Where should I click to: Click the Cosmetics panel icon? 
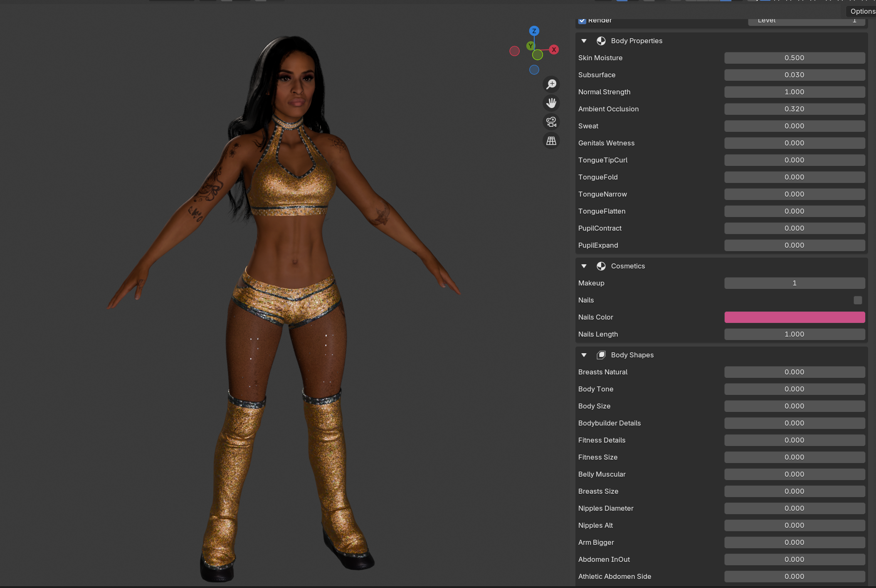601,266
